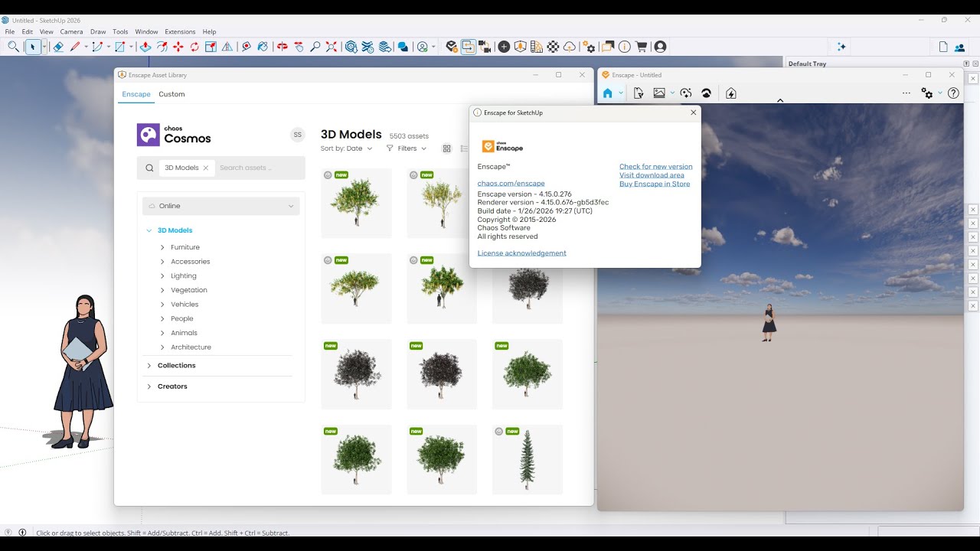The height and width of the screenshot is (551, 980).
Task: Select the People category
Action: 182,318
